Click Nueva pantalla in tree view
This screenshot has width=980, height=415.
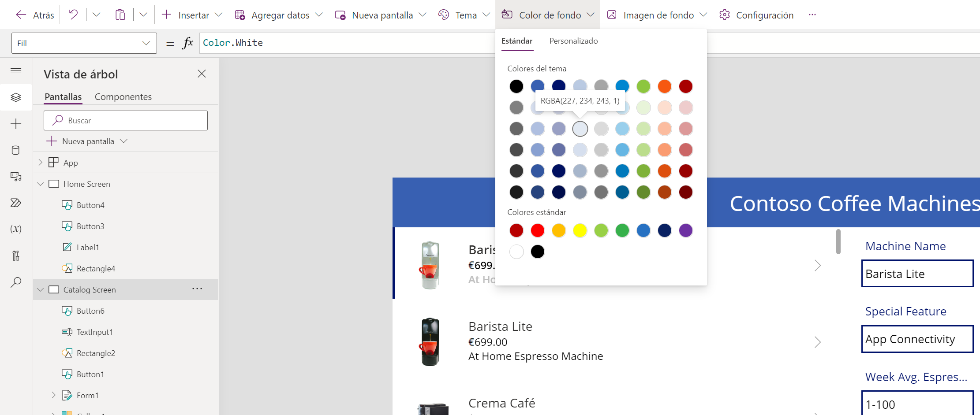87,141
